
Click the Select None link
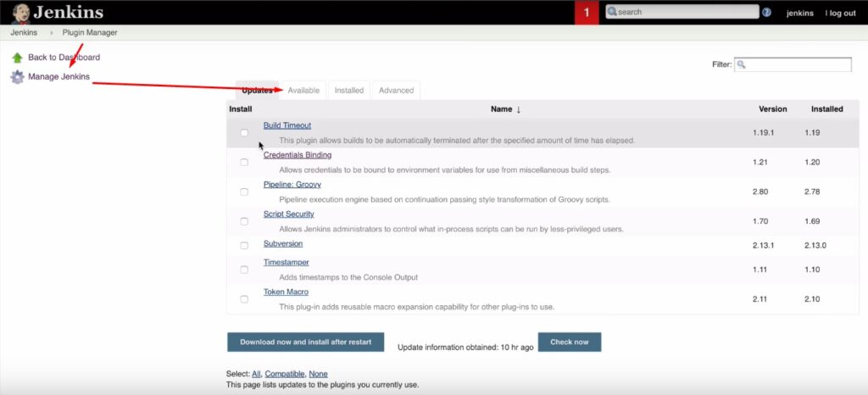point(319,374)
